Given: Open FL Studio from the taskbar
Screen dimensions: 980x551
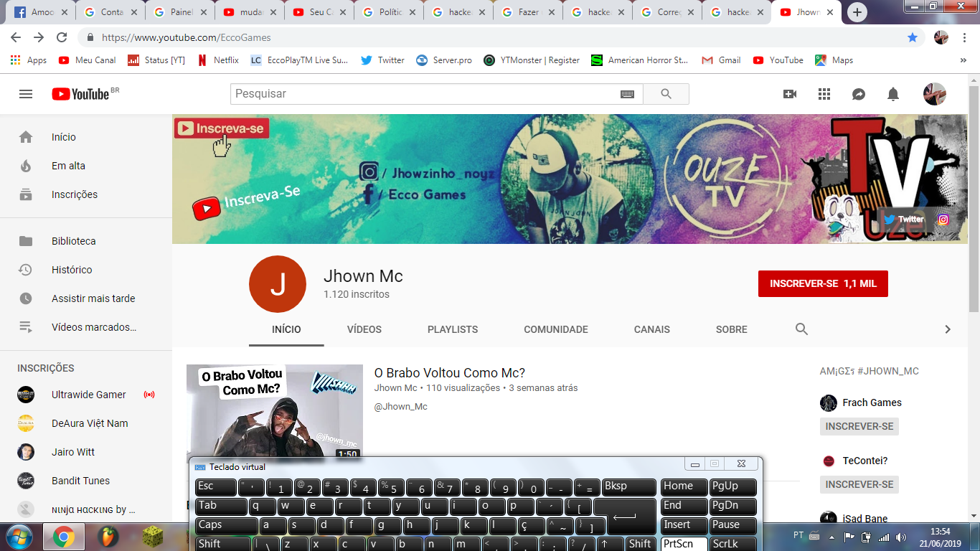Looking at the screenshot, I should (x=108, y=537).
